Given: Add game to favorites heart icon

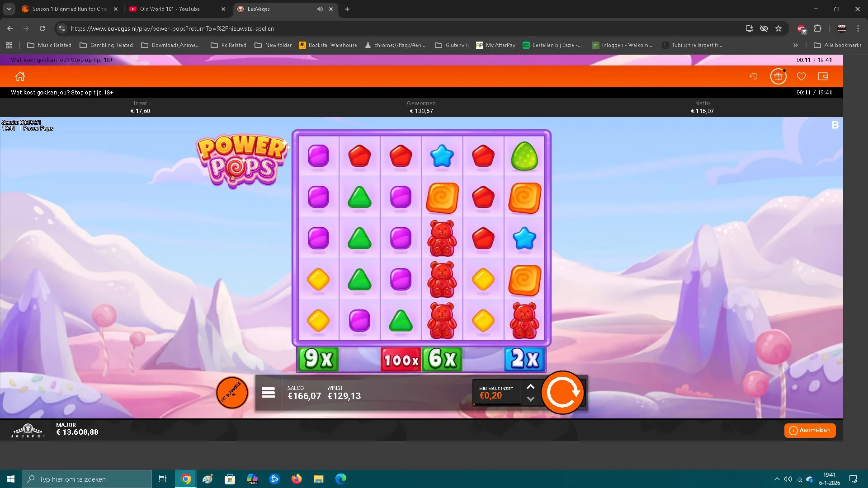Looking at the screenshot, I should (x=801, y=76).
